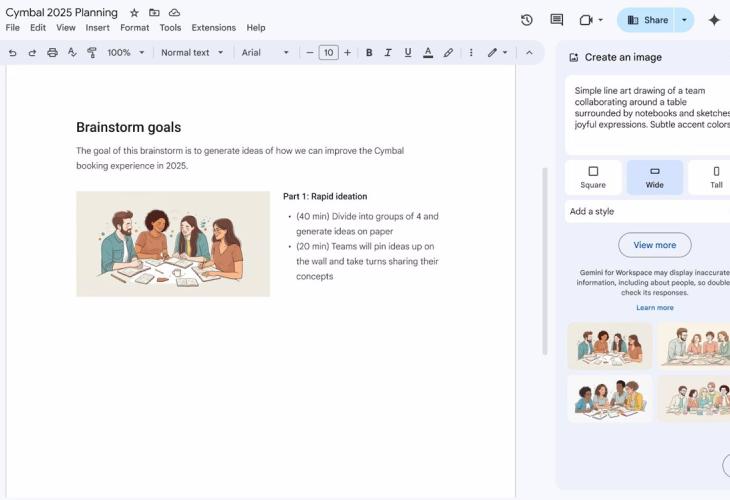This screenshot has width=730, height=500.
Task: Toggle underline formatting
Action: 407,53
